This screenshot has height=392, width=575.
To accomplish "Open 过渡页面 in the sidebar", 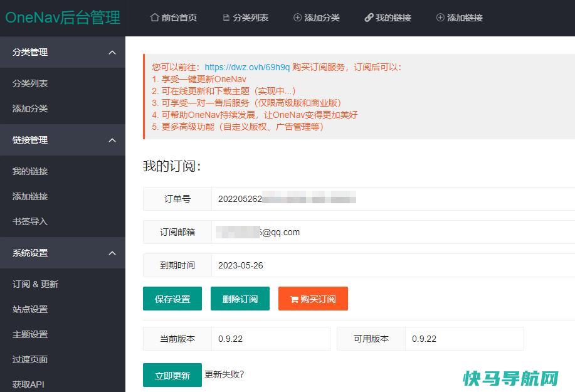I will 30,359.
